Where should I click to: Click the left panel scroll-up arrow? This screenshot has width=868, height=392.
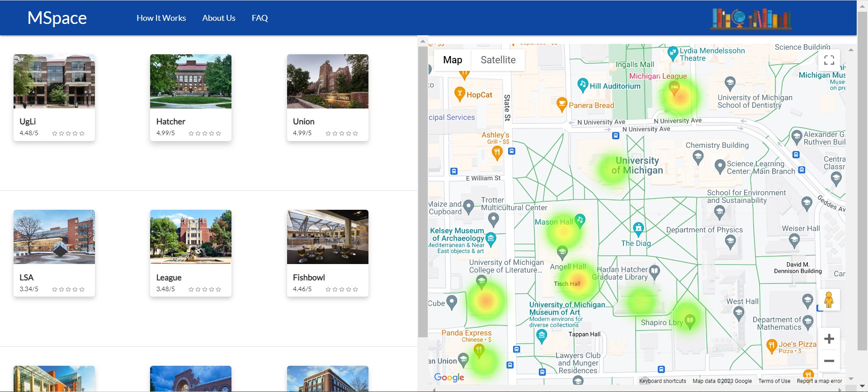423,41
